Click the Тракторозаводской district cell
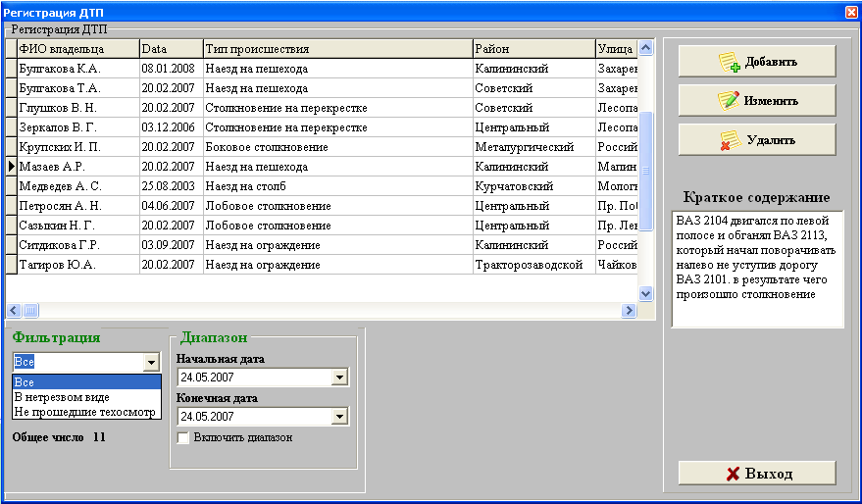Screen dimensions: 862x504 534,265
